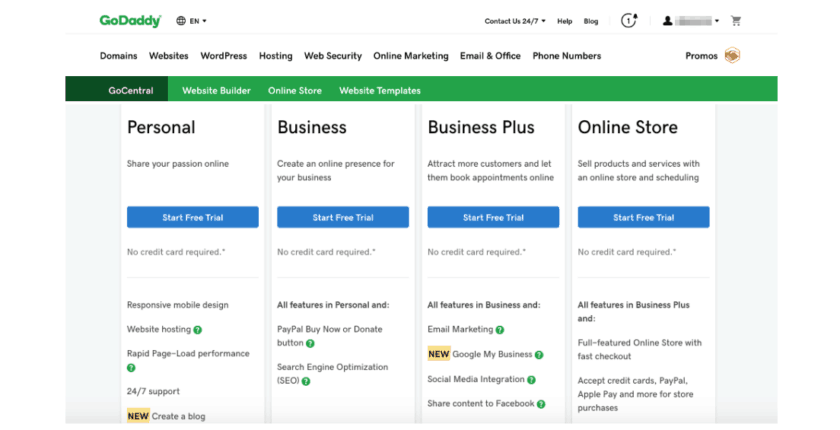Click the 'Create a blog' feature text
840x430 pixels.
(178, 416)
